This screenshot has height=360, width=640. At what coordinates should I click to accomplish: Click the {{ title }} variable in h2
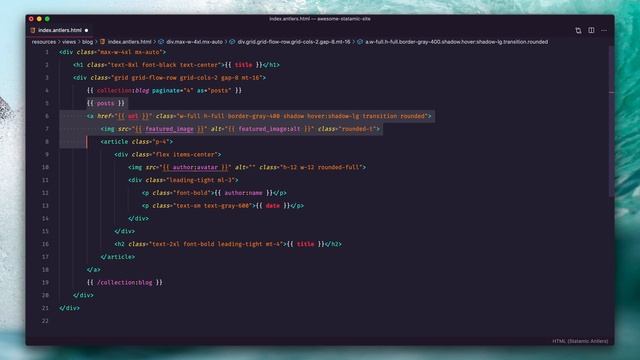coord(305,244)
